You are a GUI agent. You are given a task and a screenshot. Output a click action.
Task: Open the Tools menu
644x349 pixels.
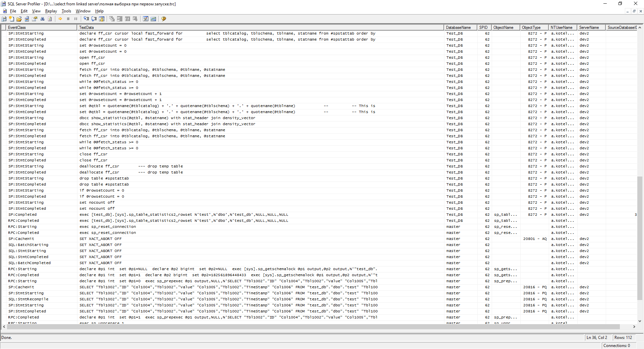[66, 11]
